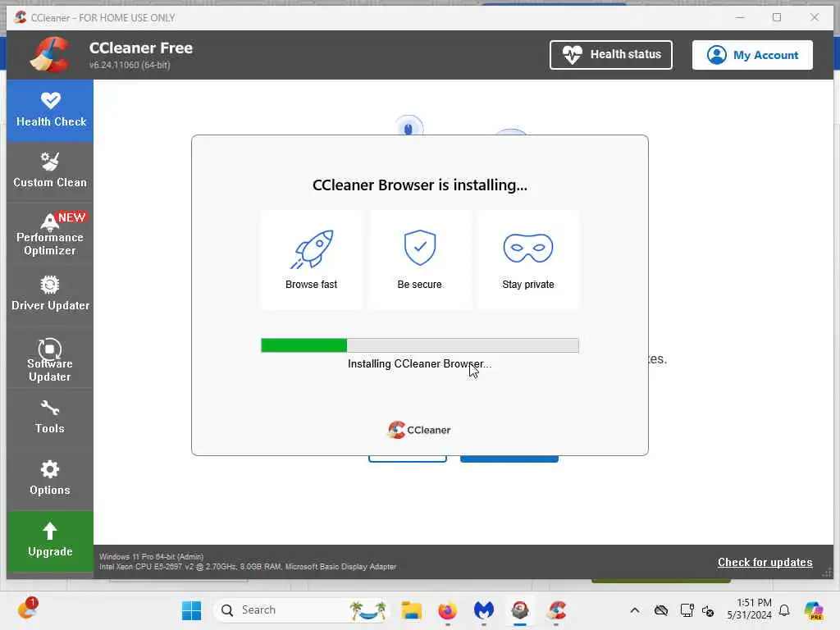Open the Tools section
The height and width of the screenshot is (630, 840).
(50, 417)
